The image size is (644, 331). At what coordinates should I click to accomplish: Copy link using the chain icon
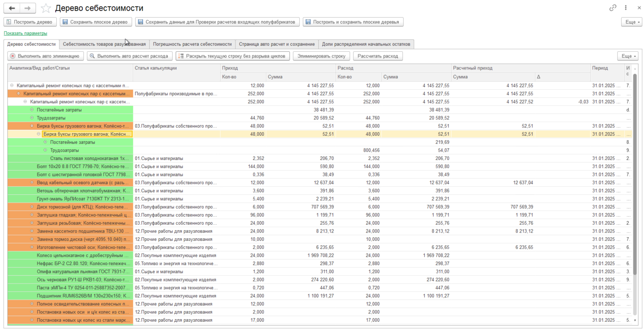[613, 8]
